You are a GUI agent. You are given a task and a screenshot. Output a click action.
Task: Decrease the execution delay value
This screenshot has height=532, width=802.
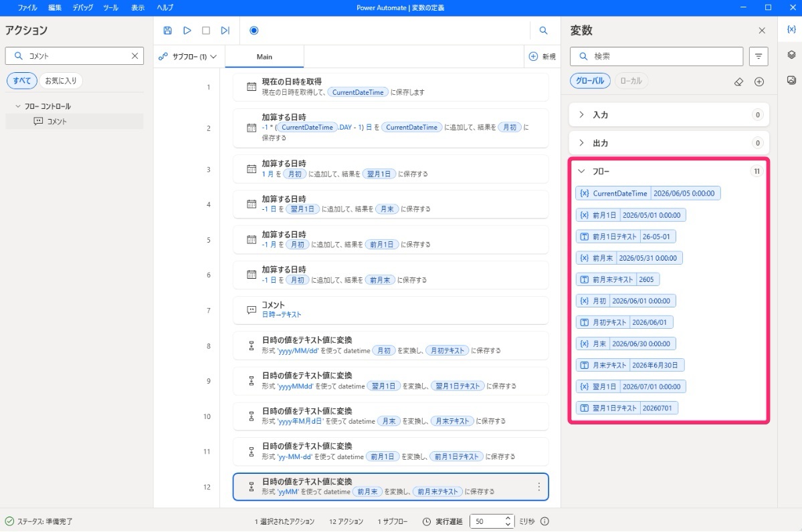(508, 525)
